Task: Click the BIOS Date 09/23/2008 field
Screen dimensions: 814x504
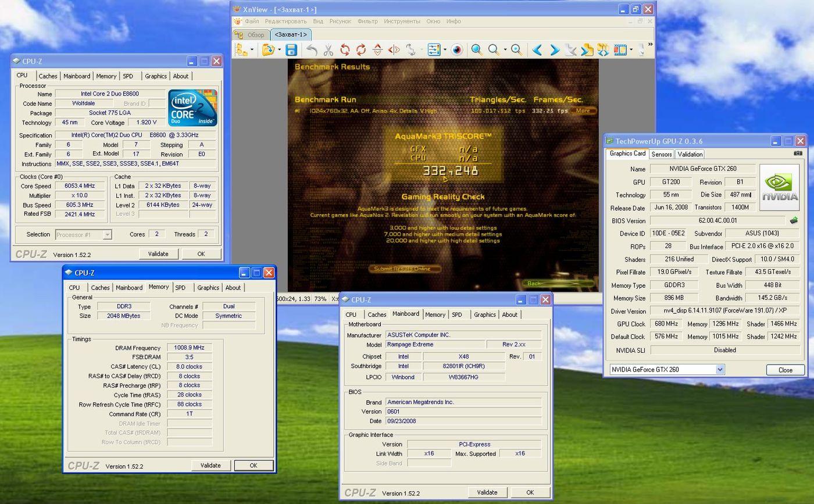Action: coord(463,421)
